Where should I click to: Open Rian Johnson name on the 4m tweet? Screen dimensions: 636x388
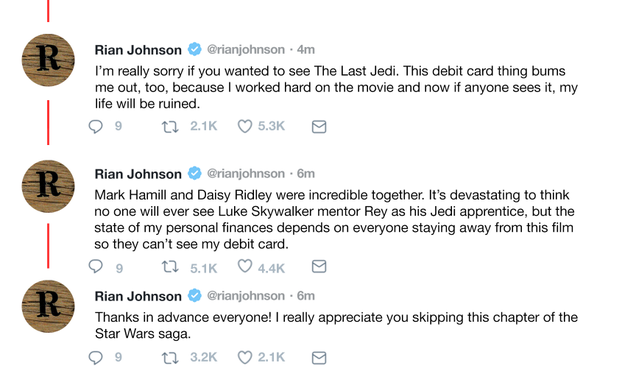pos(138,50)
